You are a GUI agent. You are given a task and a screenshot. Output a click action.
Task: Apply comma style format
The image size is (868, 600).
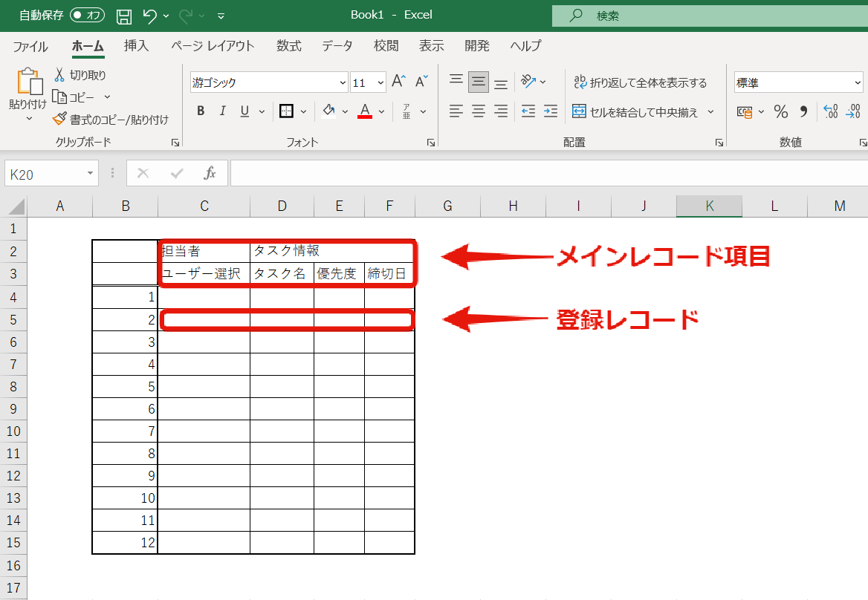pyautogui.click(x=803, y=111)
